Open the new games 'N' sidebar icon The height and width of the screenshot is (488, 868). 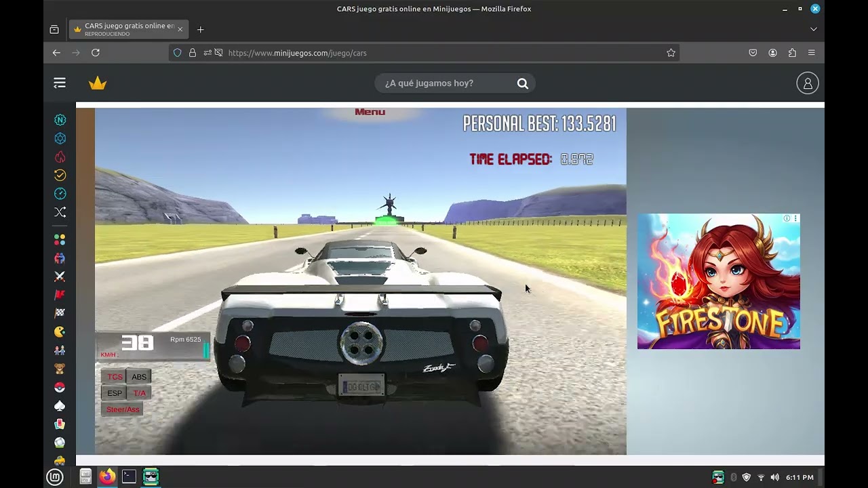coord(60,120)
